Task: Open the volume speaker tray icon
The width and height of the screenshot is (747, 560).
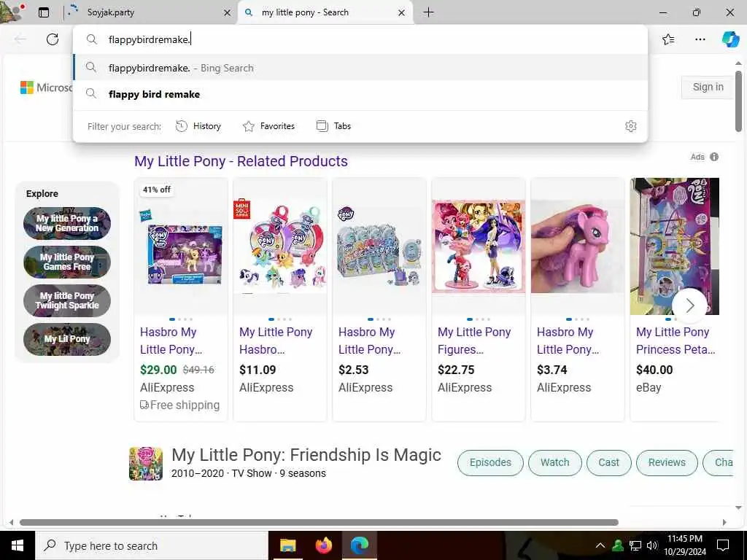Action: tap(652, 545)
